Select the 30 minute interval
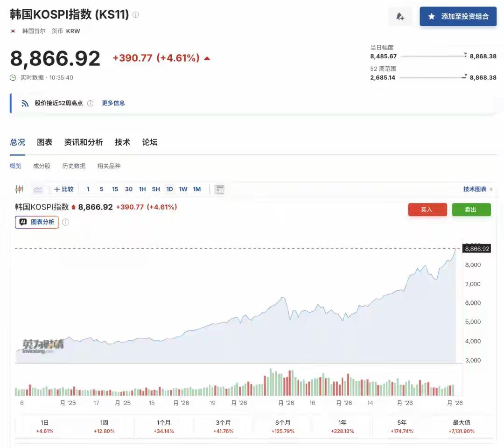 click(x=129, y=189)
